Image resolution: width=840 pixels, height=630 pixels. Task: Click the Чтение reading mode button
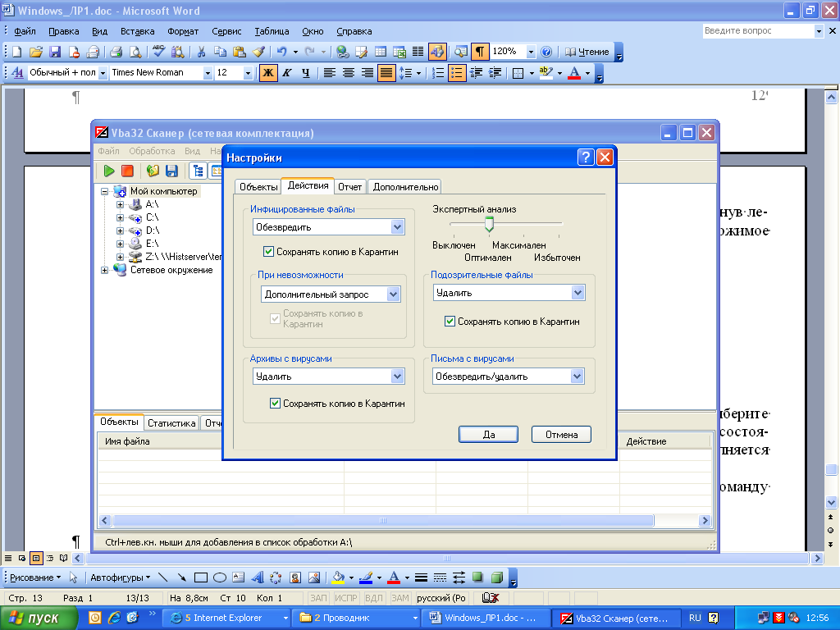point(587,52)
